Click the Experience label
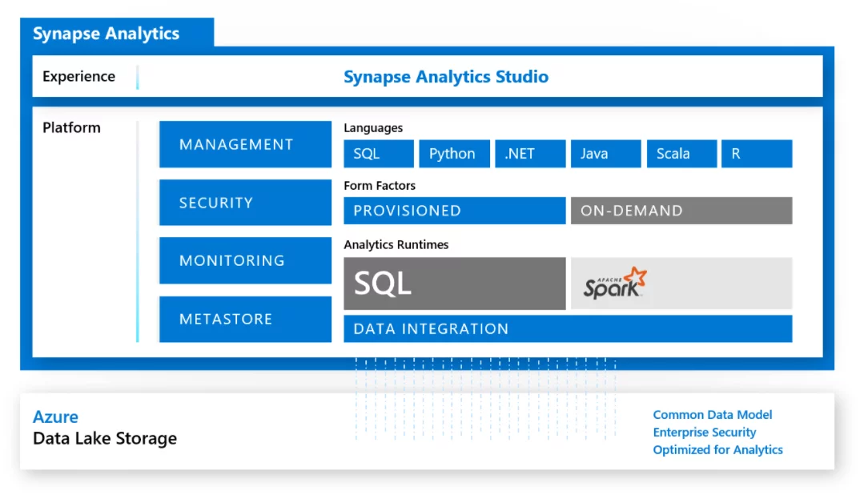This screenshot has width=868, height=495. [x=78, y=76]
